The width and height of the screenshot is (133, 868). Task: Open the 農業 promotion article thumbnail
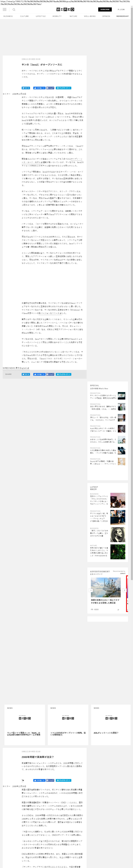click(x=121, y=440)
